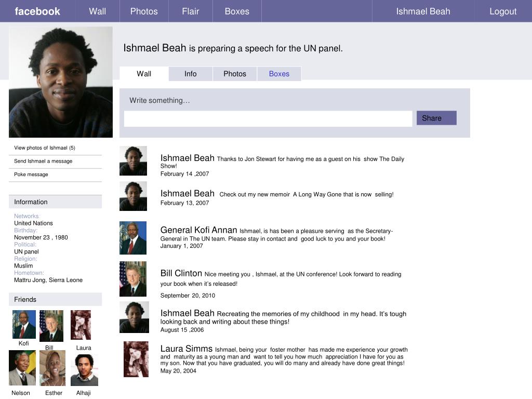Open Laura's friend thumbnail
The width and height of the screenshot is (532, 399).
tap(81, 325)
